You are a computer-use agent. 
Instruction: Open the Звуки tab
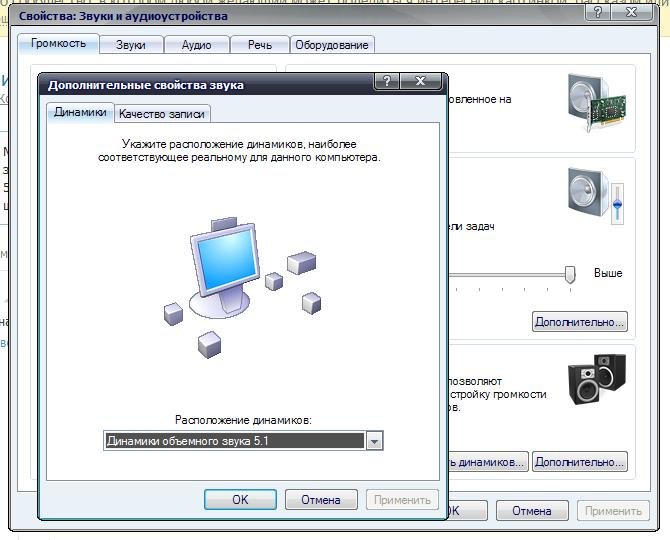click(x=130, y=45)
